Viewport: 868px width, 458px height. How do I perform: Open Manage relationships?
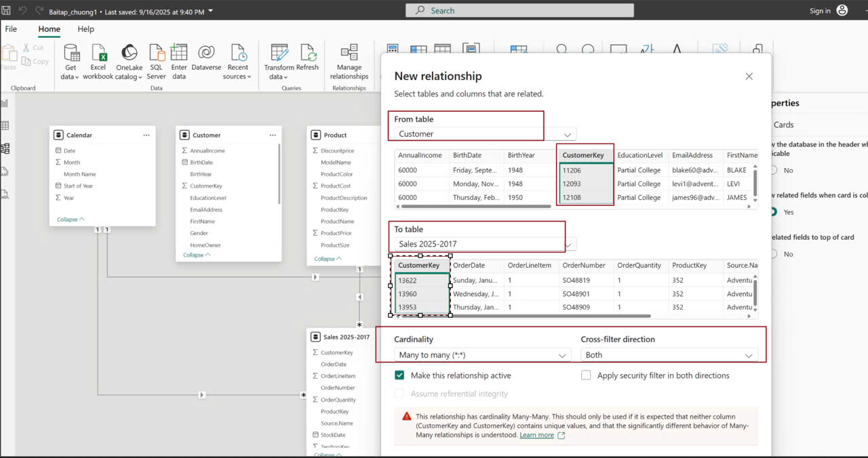[349, 54]
